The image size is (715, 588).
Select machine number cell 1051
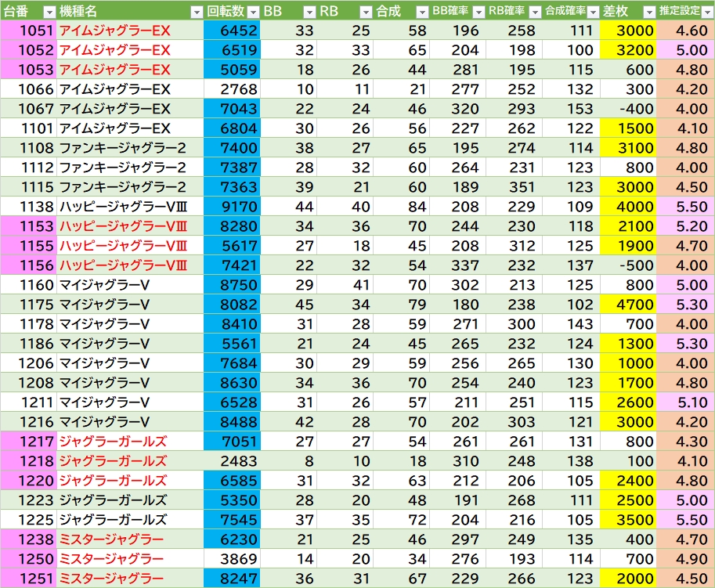coord(28,31)
